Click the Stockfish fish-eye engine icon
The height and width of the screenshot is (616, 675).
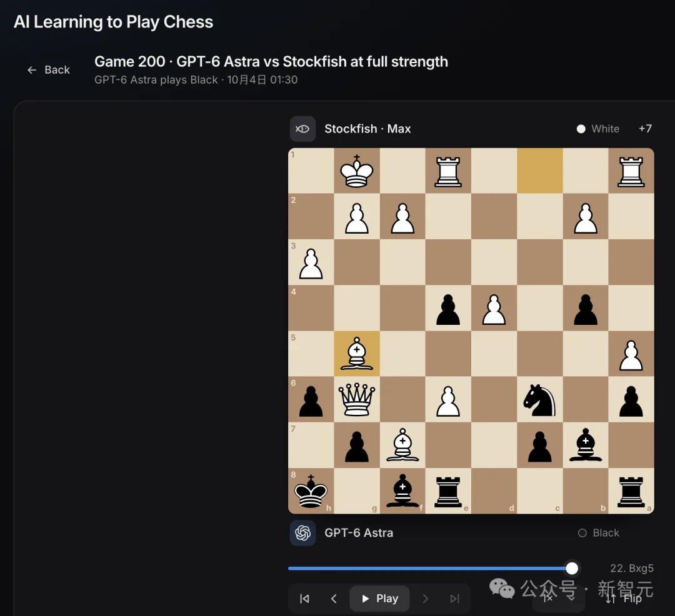302,129
